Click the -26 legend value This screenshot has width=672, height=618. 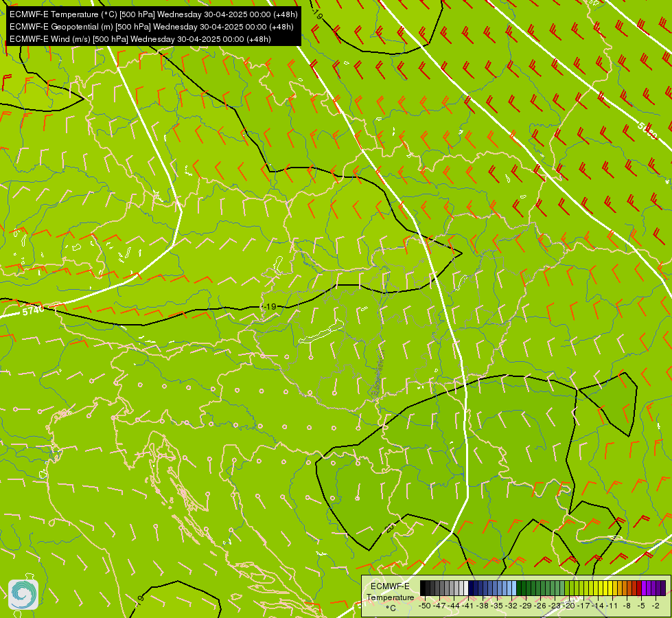[540, 606]
